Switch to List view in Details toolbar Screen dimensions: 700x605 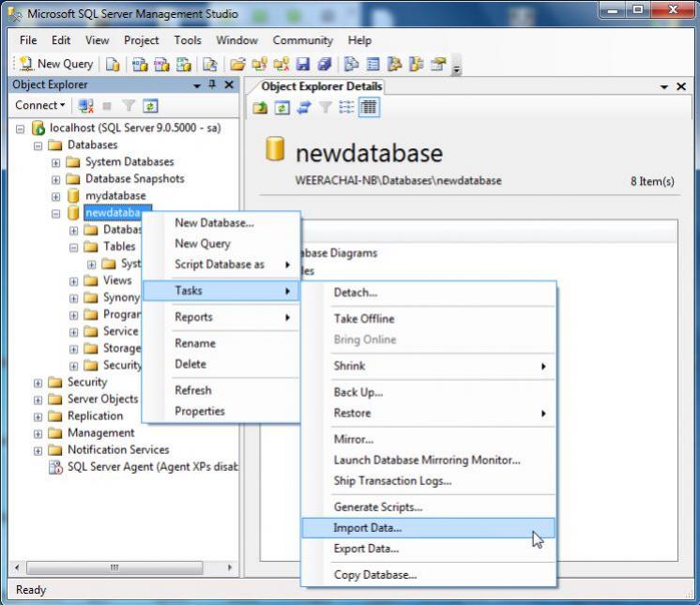click(346, 108)
